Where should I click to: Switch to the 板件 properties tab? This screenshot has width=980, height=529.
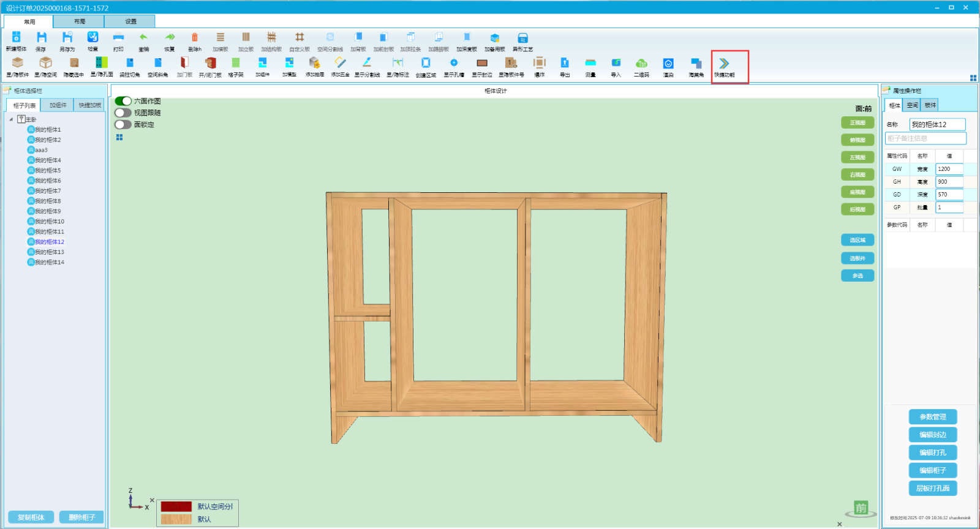(930, 105)
